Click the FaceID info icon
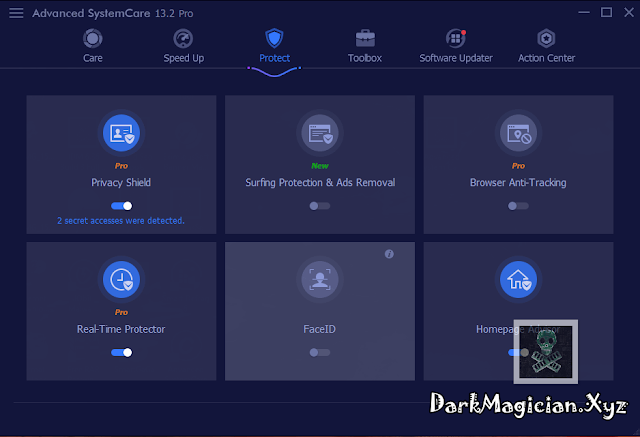Image resolution: width=640 pixels, height=437 pixels. click(x=389, y=254)
